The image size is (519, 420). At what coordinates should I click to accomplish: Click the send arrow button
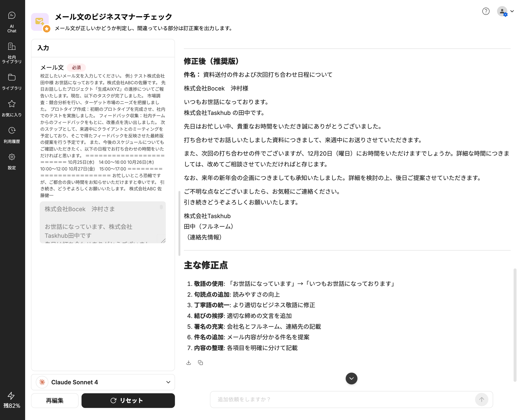(481, 399)
